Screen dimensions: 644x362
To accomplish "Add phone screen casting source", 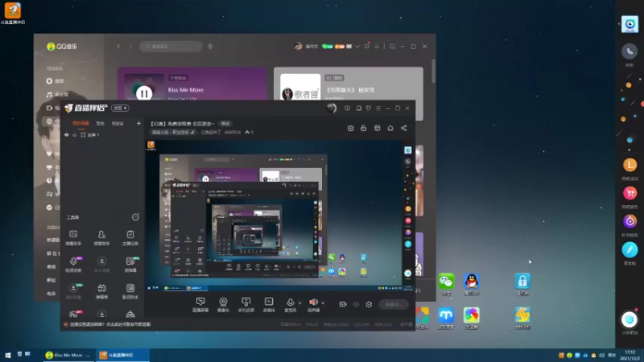I will pos(246,305).
